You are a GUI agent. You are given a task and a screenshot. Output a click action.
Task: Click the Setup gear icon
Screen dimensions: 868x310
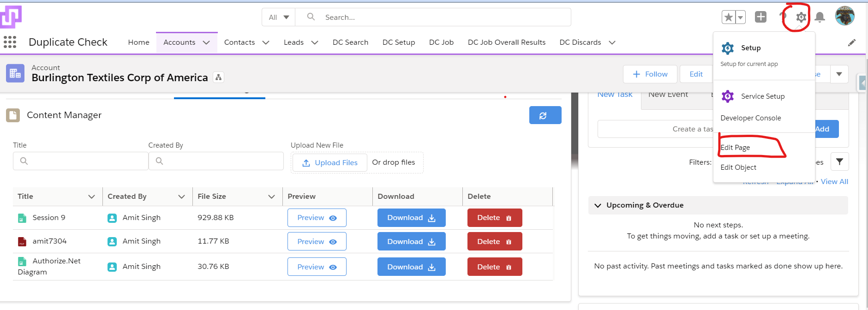(x=801, y=18)
